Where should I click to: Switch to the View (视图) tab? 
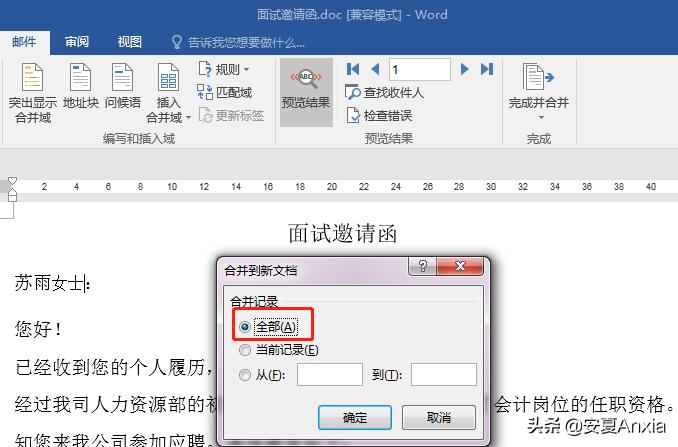pyautogui.click(x=130, y=42)
